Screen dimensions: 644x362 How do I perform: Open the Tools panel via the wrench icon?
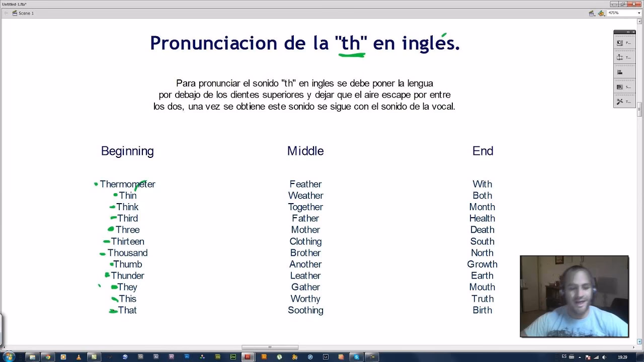[620, 101]
